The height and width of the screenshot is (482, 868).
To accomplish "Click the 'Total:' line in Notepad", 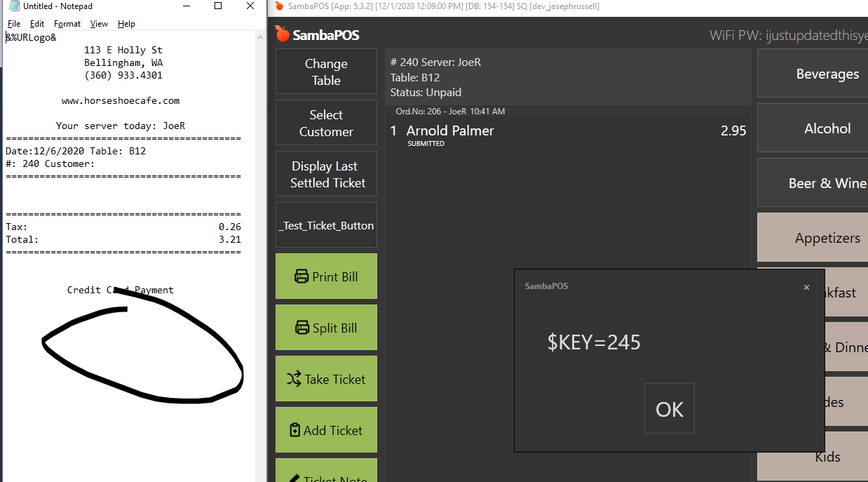I will [123, 239].
